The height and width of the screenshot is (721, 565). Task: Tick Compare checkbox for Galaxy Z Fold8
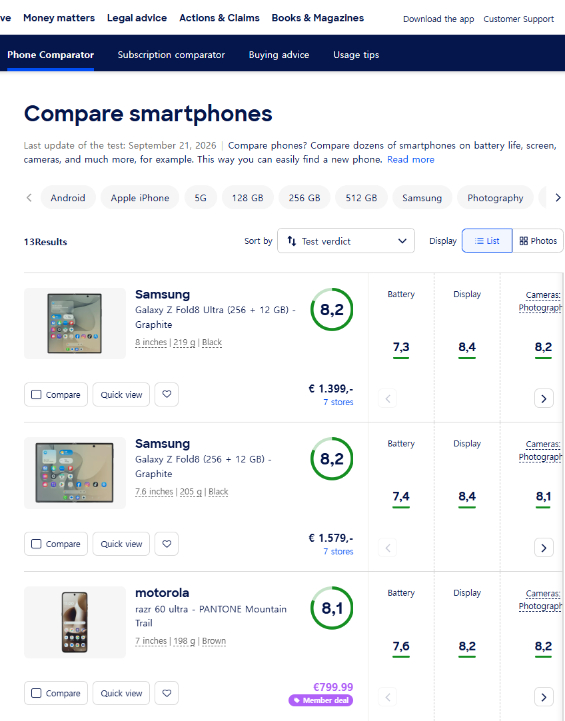(36, 544)
